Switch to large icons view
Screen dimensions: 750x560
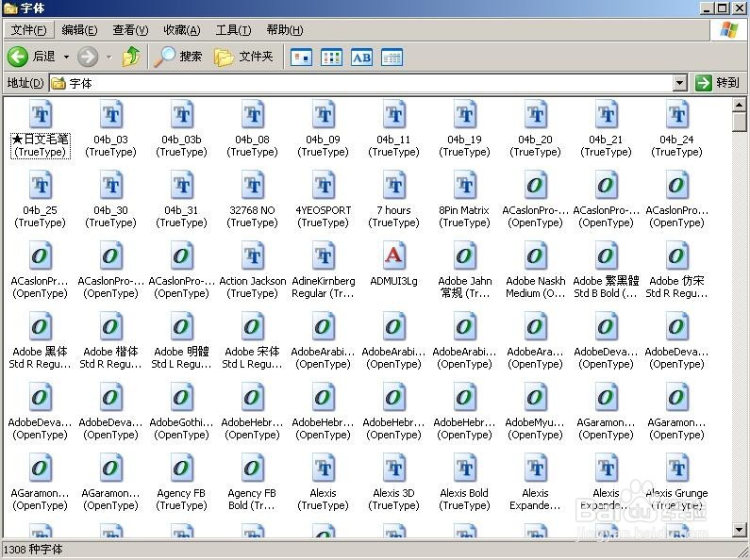tap(301, 58)
